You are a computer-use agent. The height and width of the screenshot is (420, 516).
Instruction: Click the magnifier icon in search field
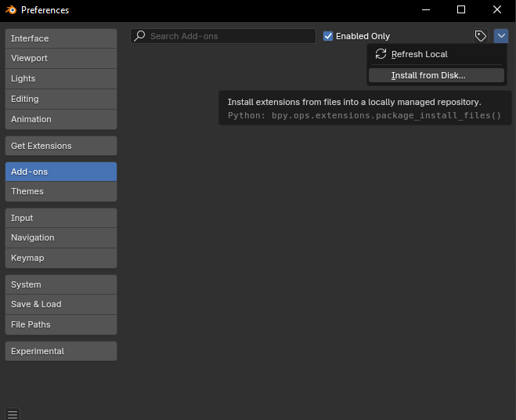point(139,36)
